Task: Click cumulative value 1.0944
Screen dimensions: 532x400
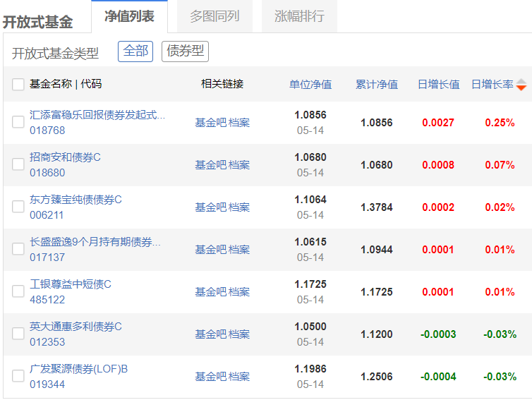Action: [377, 250]
